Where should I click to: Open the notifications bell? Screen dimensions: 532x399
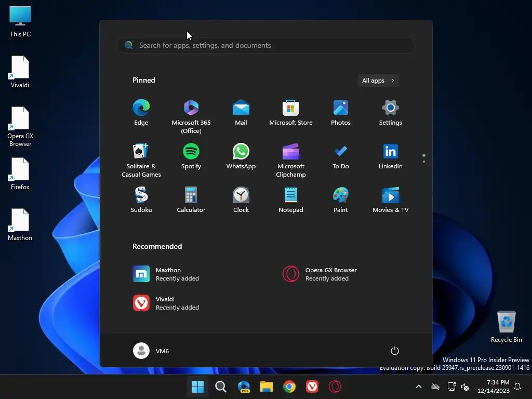point(517,387)
